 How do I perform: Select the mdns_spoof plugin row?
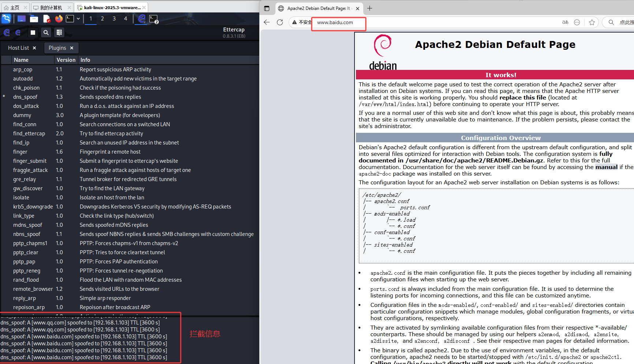(130, 225)
